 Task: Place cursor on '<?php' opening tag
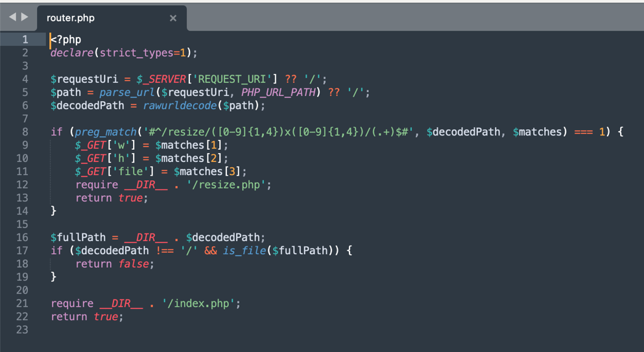[x=66, y=40]
